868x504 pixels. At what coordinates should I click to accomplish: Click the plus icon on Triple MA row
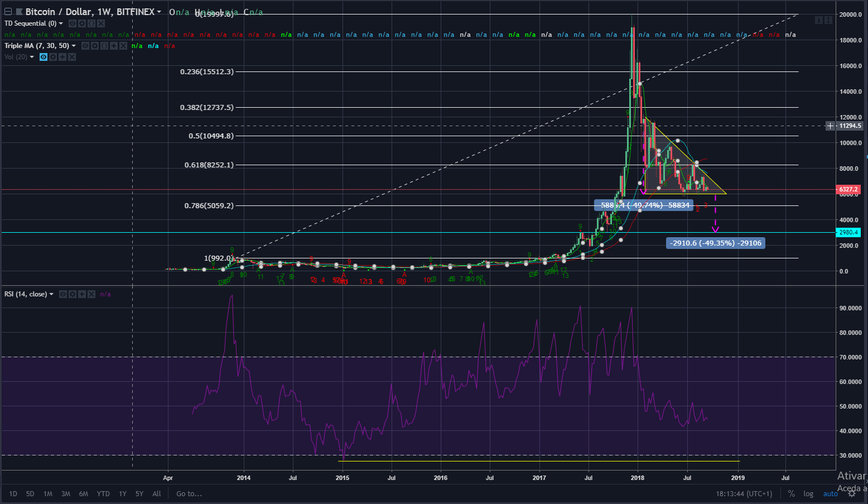click(114, 46)
